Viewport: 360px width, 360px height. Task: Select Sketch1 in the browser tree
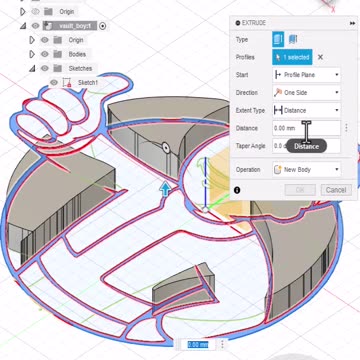[x=88, y=82]
